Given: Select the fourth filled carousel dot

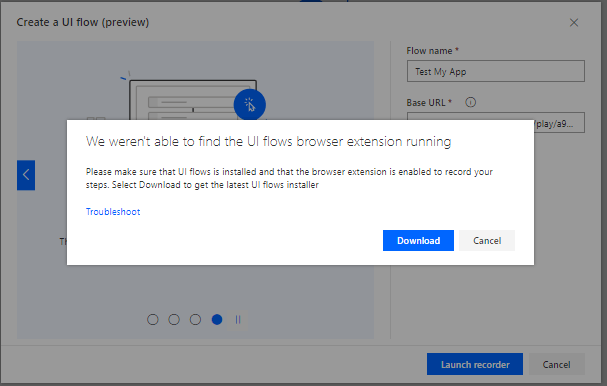Looking at the screenshot, I should [217, 319].
